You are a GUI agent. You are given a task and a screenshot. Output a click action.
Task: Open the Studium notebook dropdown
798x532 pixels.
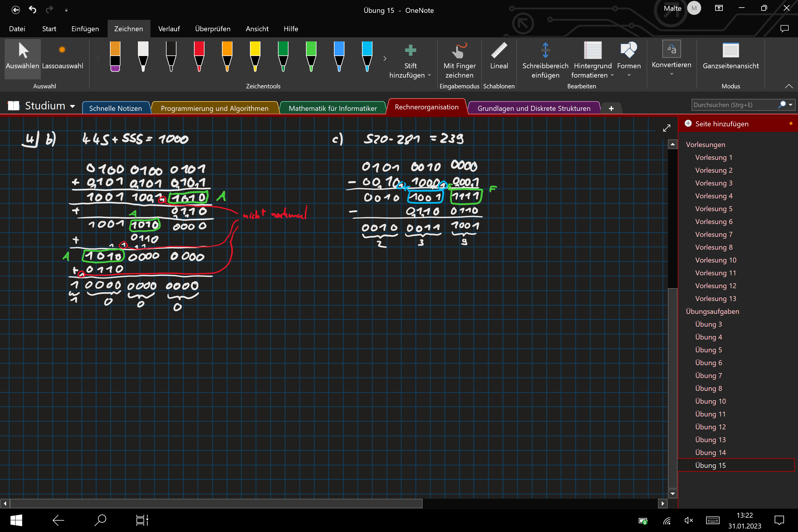click(72, 106)
